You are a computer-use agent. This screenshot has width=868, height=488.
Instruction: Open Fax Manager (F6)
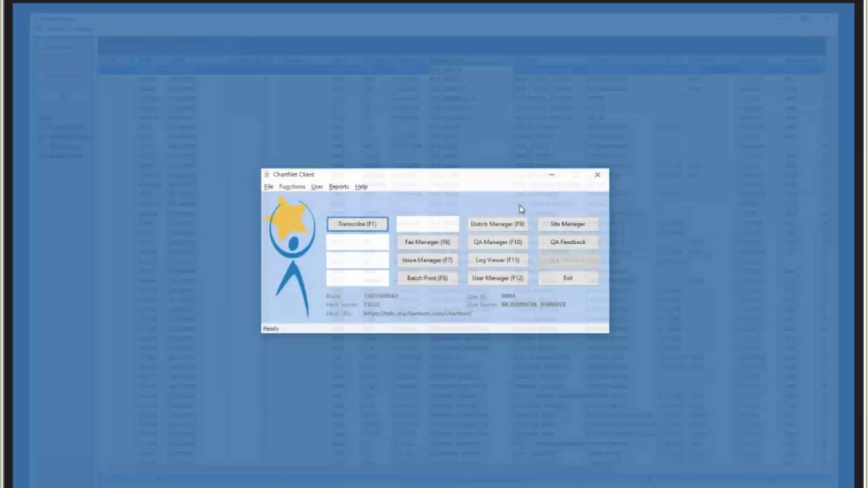coord(427,242)
